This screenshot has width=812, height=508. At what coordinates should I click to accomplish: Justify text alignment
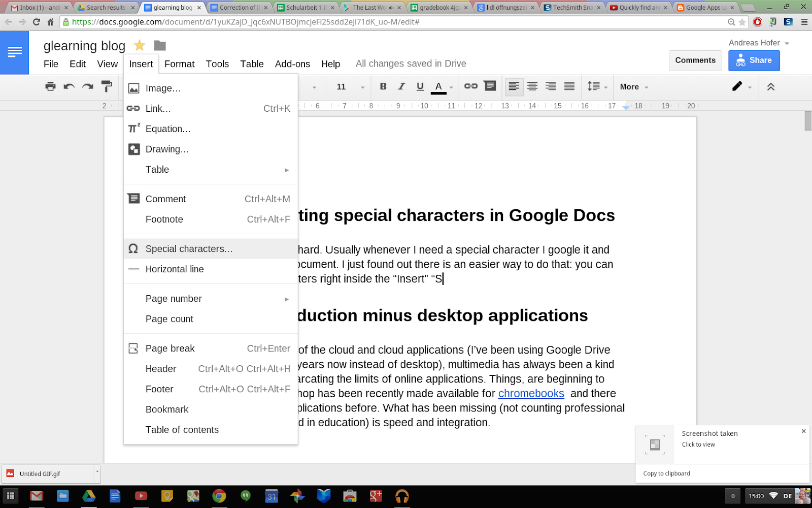click(x=569, y=86)
